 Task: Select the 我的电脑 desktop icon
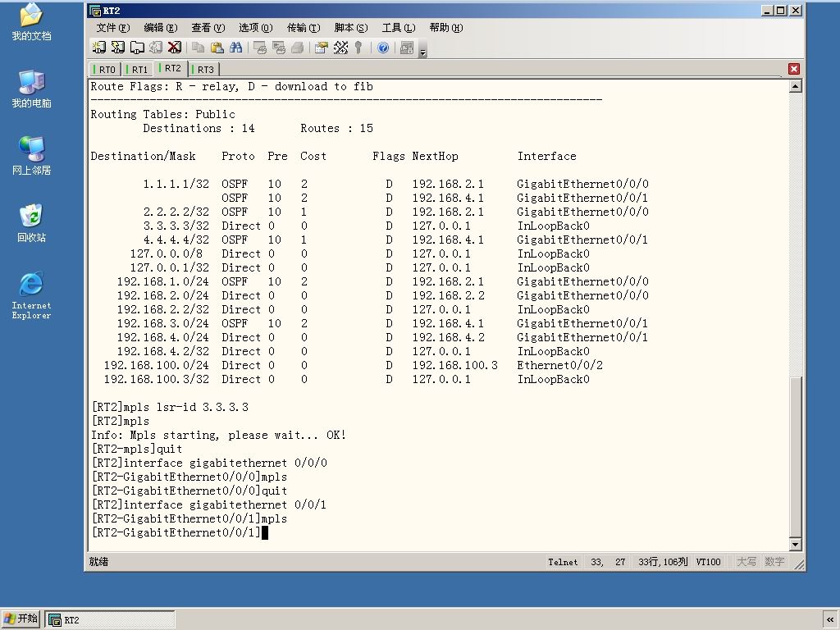click(x=32, y=89)
